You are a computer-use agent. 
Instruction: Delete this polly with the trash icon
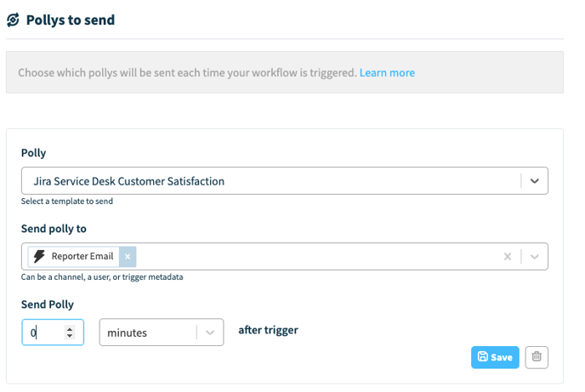point(537,357)
